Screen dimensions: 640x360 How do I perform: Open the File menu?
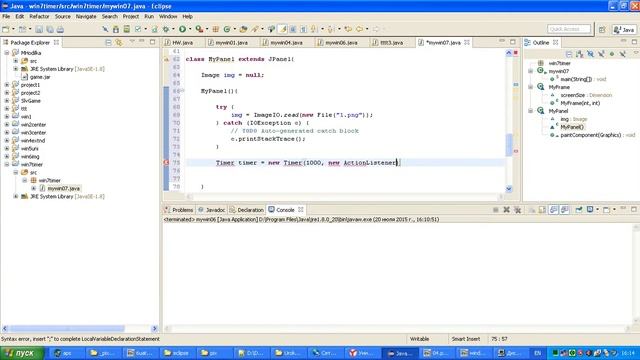click(x=6, y=16)
